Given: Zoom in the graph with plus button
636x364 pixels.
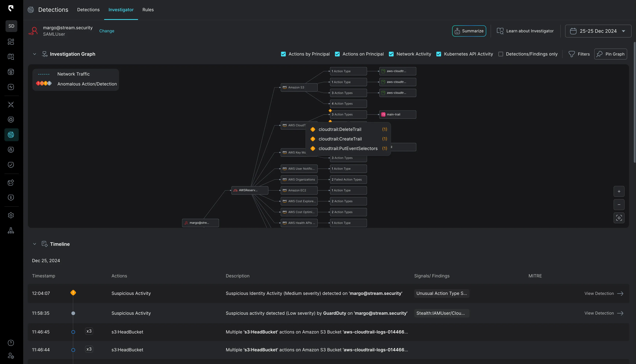Looking at the screenshot, I should click(619, 192).
